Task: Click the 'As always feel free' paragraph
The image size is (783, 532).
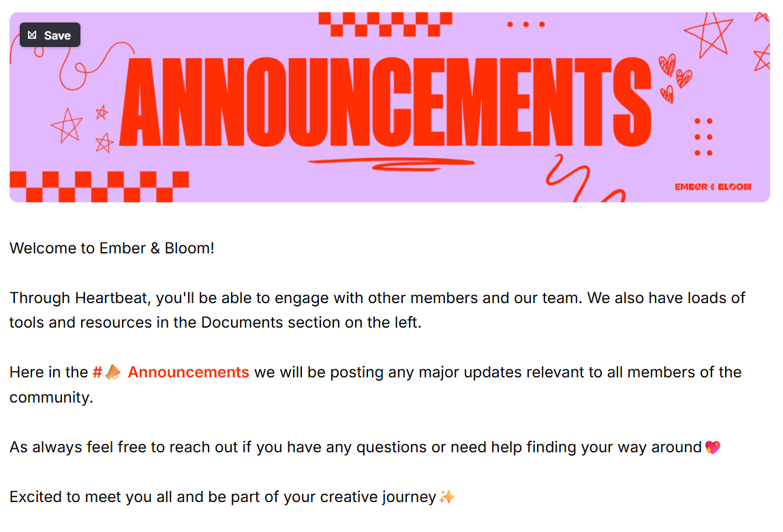Action: point(354,448)
